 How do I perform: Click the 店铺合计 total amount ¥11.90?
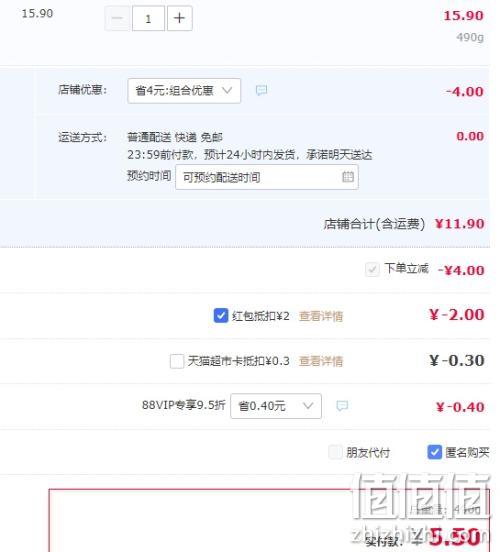tap(460, 224)
